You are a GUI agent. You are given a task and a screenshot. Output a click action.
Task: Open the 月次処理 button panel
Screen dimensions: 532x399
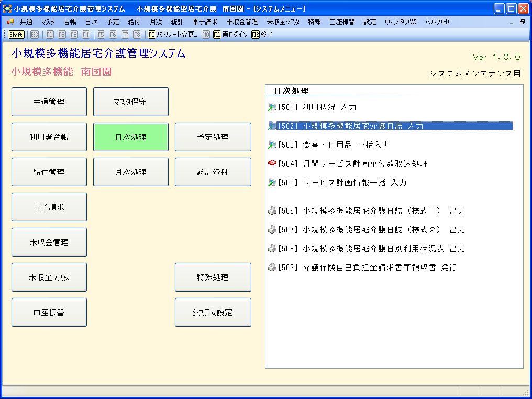pyautogui.click(x=131, y=172)
